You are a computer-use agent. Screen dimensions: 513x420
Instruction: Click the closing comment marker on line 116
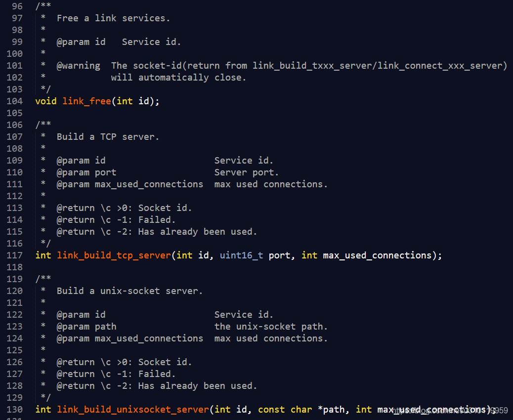44,243
